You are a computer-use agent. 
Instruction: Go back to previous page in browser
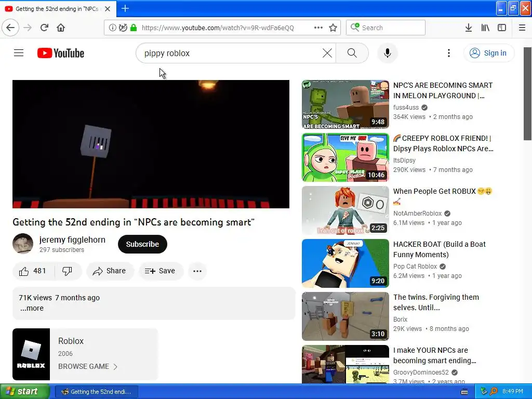(10, 28)
